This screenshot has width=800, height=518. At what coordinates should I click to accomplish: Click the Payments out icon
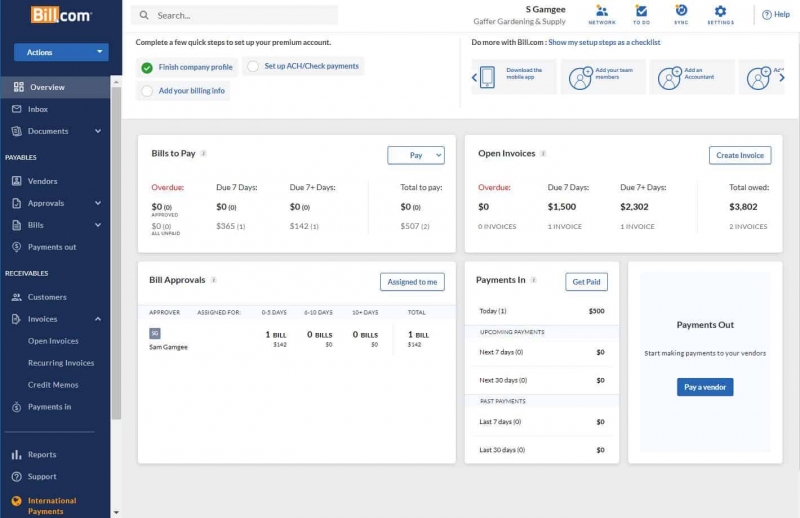tap(17, 247)
